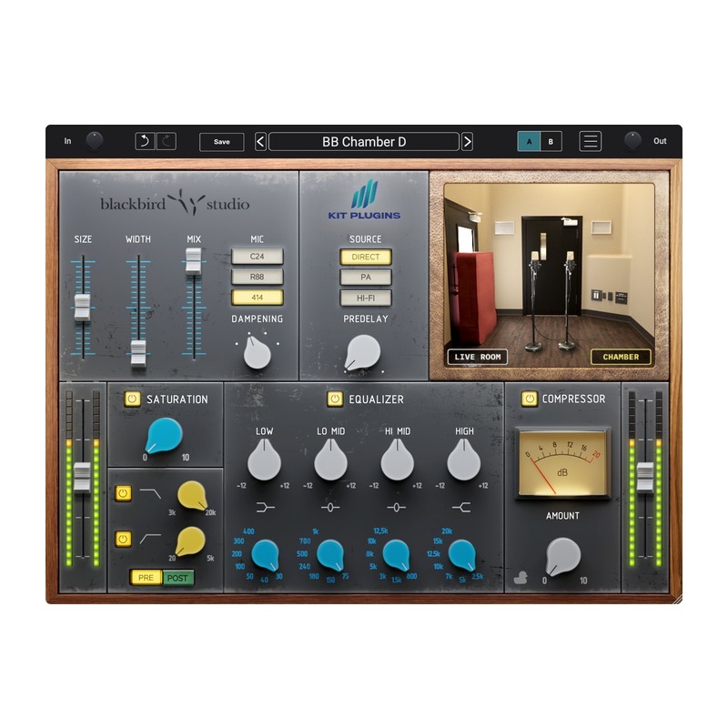Switch filter to POST
The image size is (728, 728).
click(177, 578)
